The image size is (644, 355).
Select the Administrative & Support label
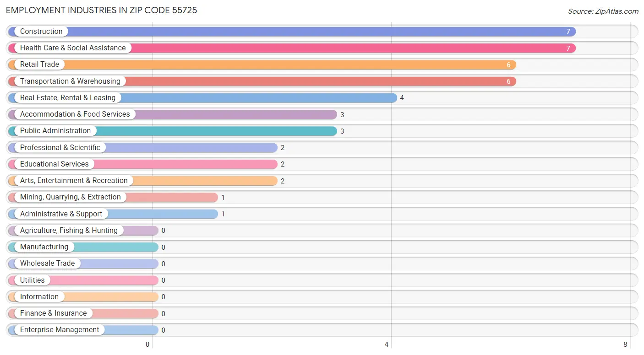[x=61, y=214]
